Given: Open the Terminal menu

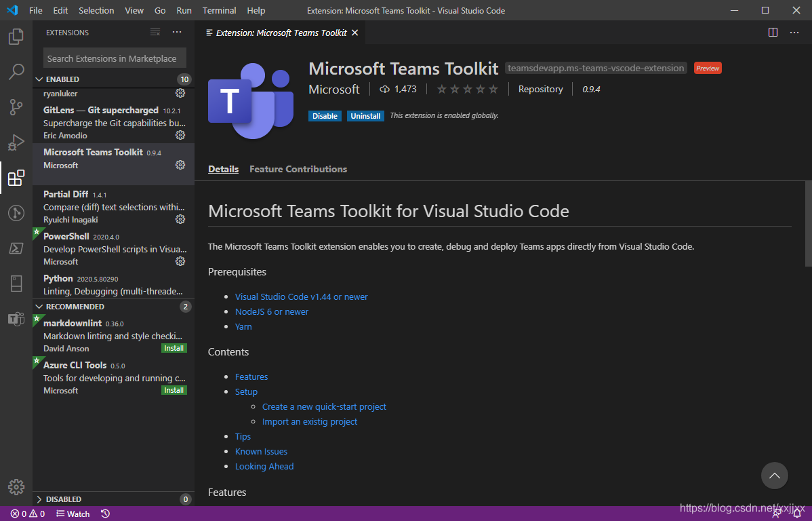Looking at the screenshot, I should coord(220,10).
